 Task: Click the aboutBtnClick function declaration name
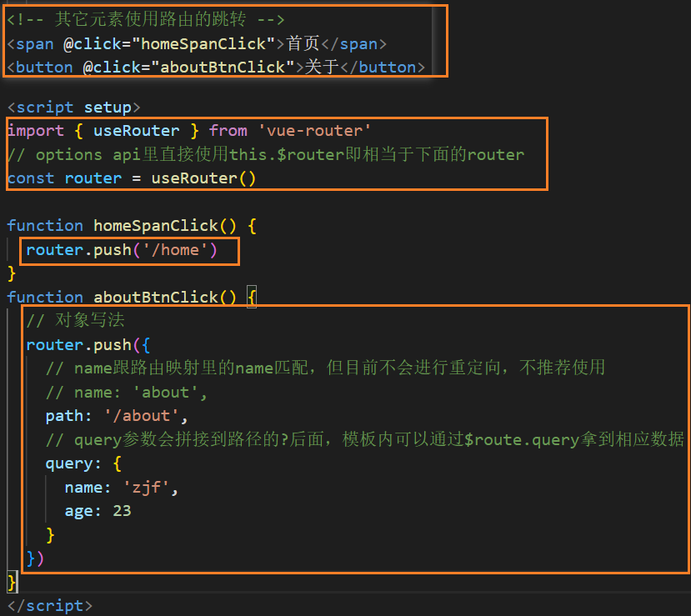click(156, 297)
